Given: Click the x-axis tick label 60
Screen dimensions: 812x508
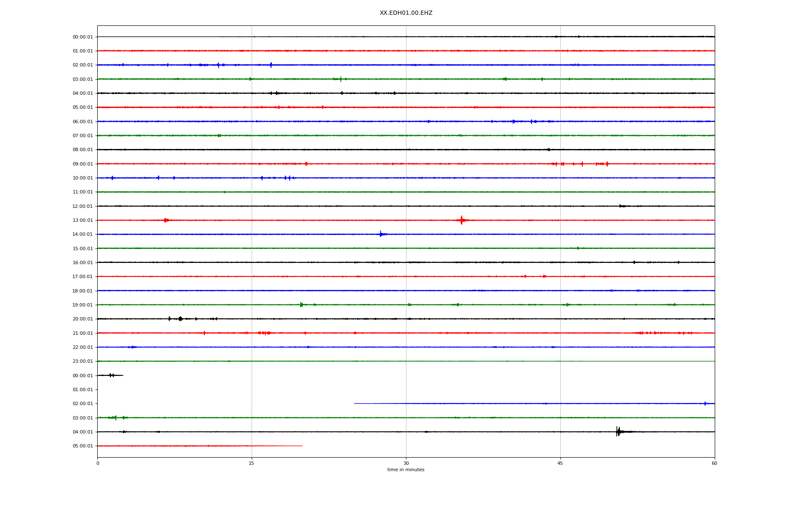Looking at the screenshot, I should (x=714, y=463).
